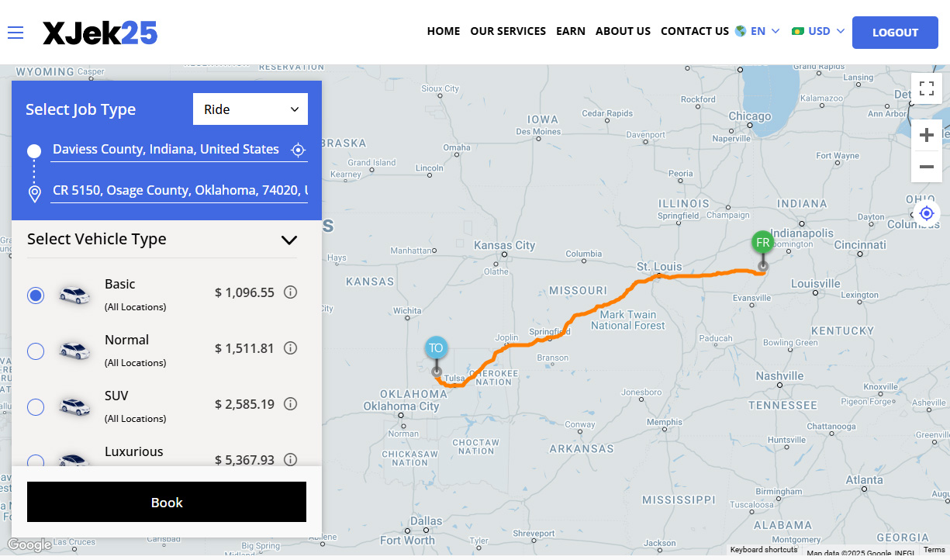950x560 pixels.
Task: Collapse the Select Vehicle Type chevron
Action: (x=289, y=240)
